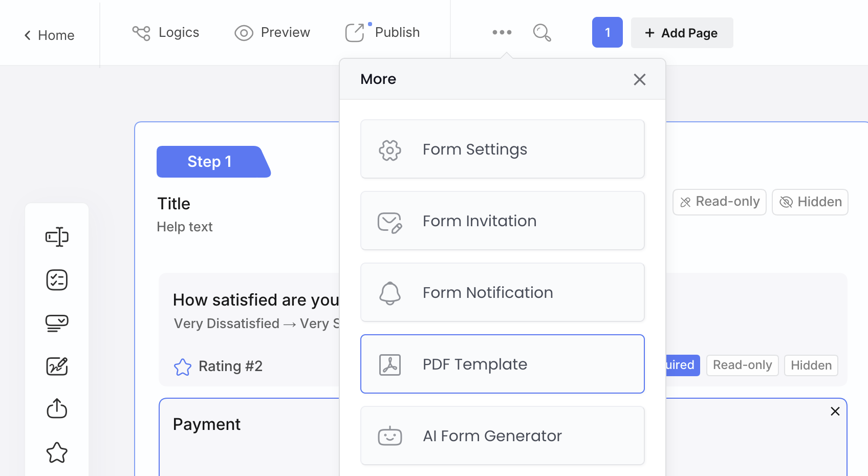Open the search magnifier in top bar

tap(541, 33)
